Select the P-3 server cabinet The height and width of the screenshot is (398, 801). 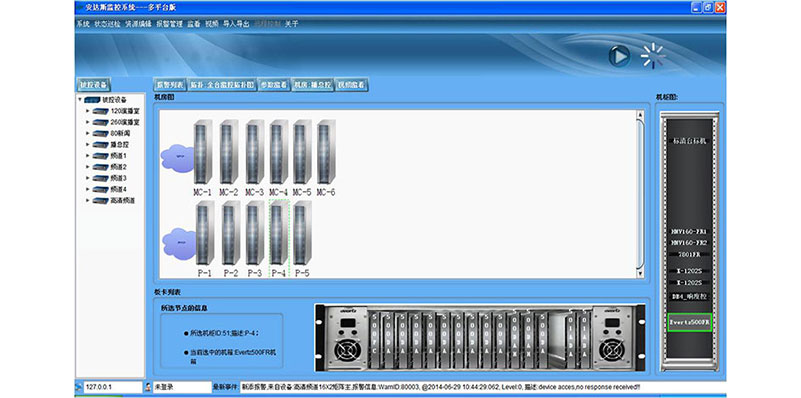(x=254, y=233)
